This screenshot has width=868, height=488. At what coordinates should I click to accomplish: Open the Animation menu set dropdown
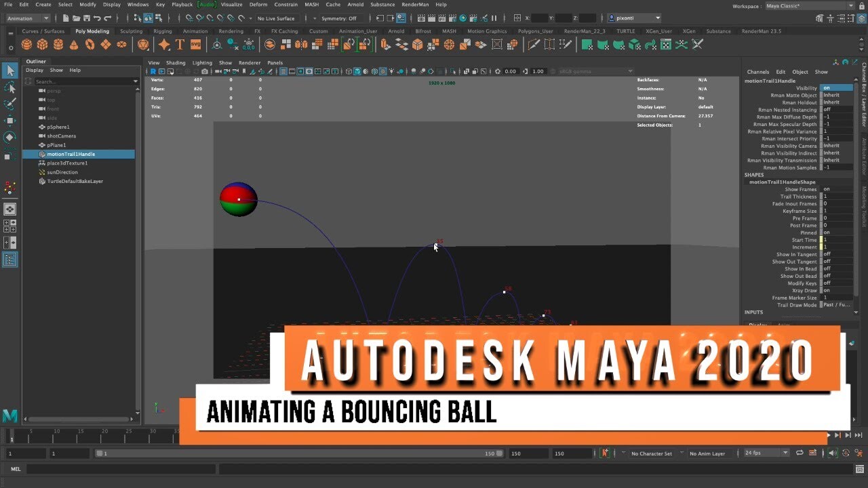tap(27, 18)
